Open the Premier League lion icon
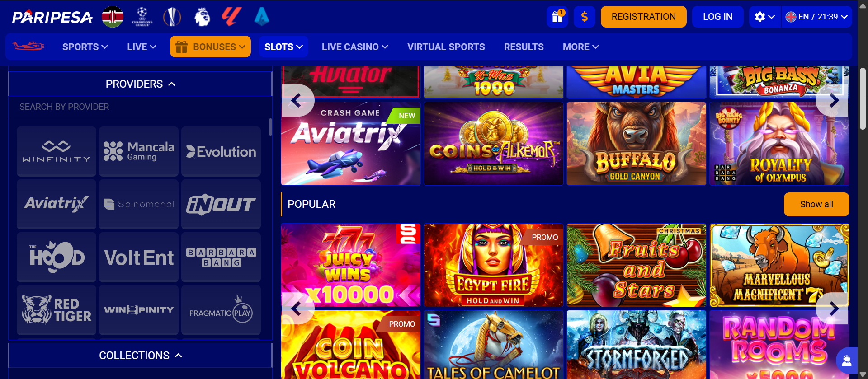868x379 pixels. pyautogui.click(x=202, y=17)
